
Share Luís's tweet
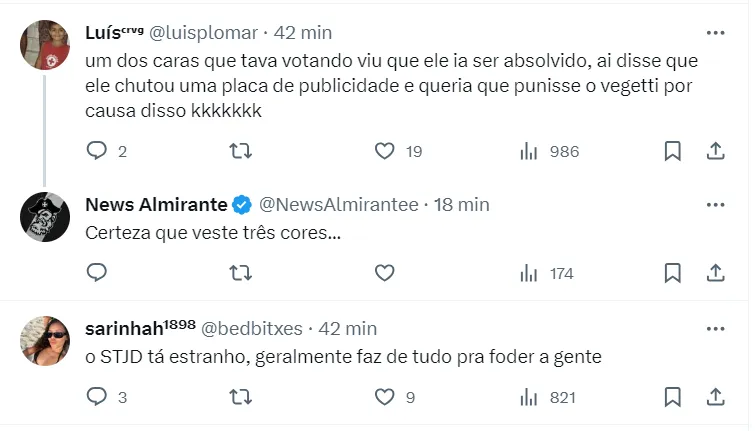[716, 151]
